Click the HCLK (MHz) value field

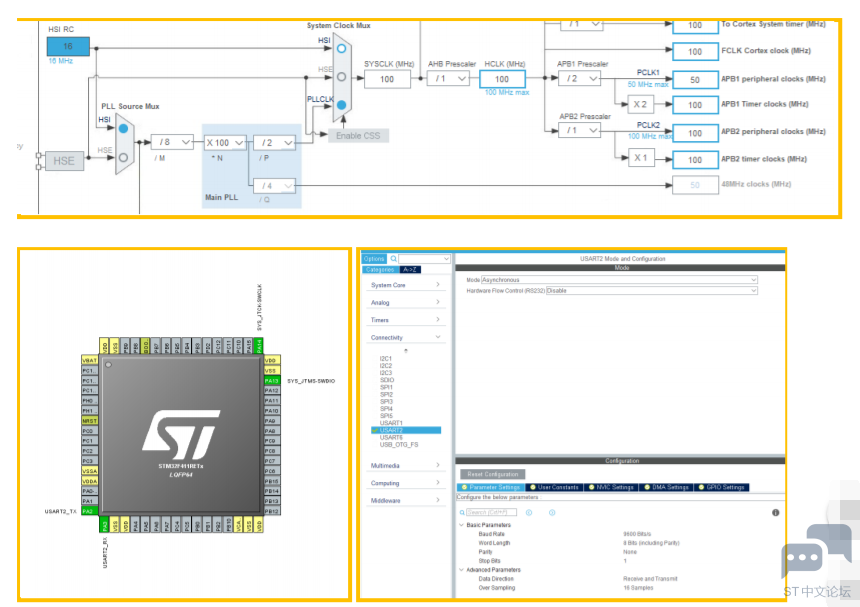tap(502, 79)
